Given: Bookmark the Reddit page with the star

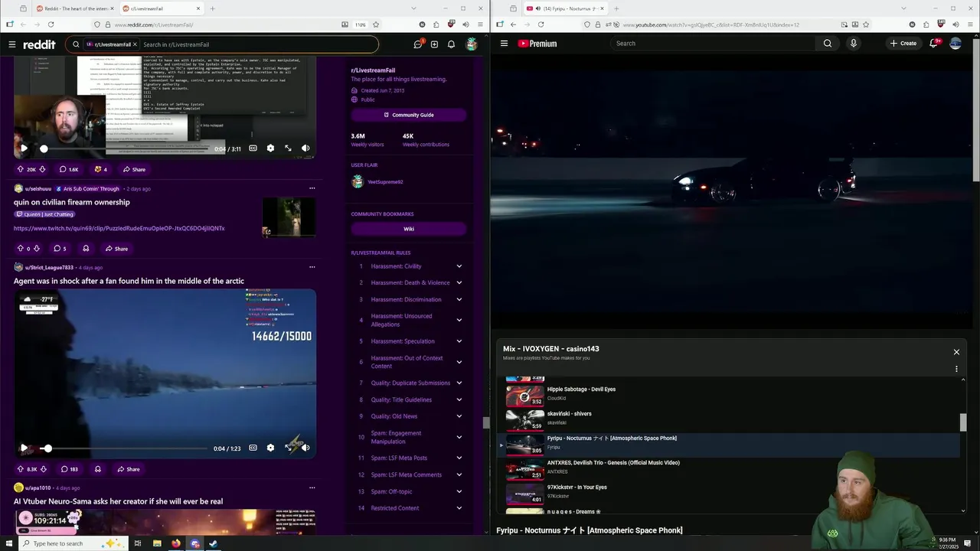Looking at the screenshot, I should point(375,24).
